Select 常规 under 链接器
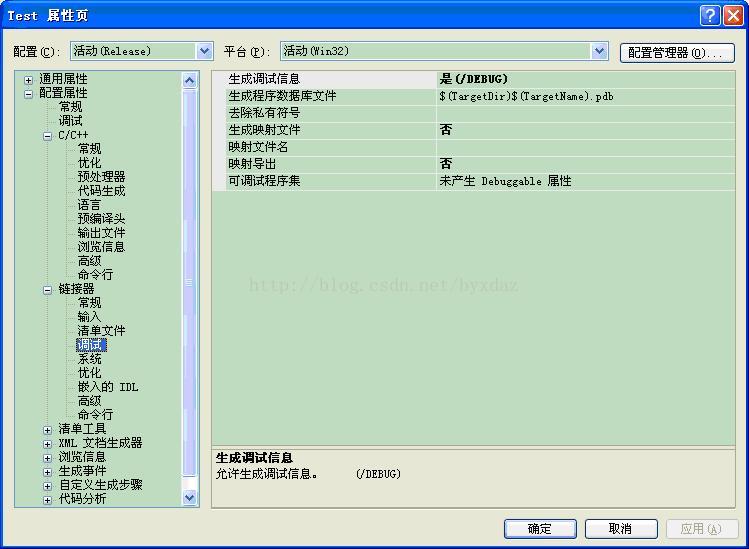This screenshot has width=749, height=549. pos(89,302)
